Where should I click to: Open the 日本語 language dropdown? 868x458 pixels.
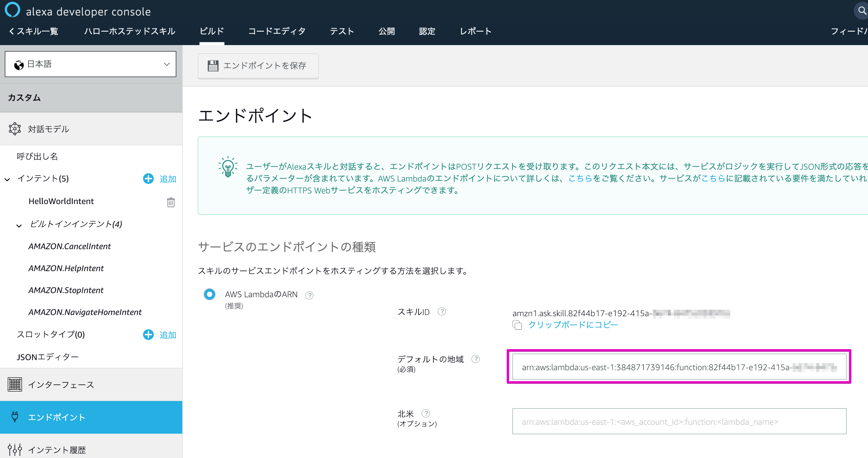(x=90, y=64)
